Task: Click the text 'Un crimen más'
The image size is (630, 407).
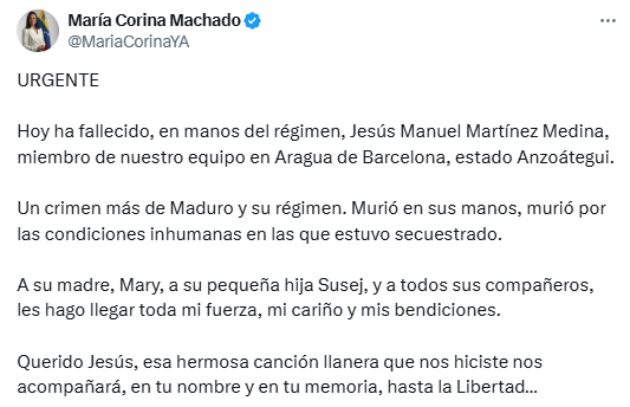Action: [x=78, y=209]
